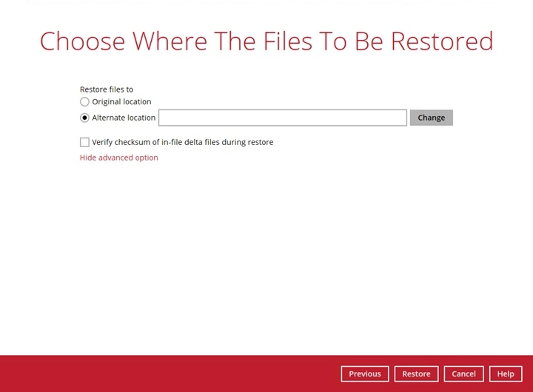
Task: Open Help from the bottom bar
Action: tap(505, 374)
